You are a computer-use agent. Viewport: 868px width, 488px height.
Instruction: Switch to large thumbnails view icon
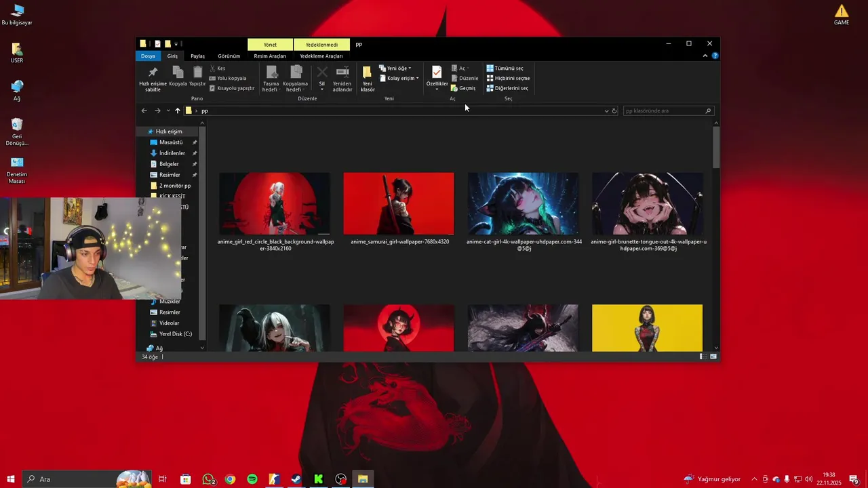(713, 357)
